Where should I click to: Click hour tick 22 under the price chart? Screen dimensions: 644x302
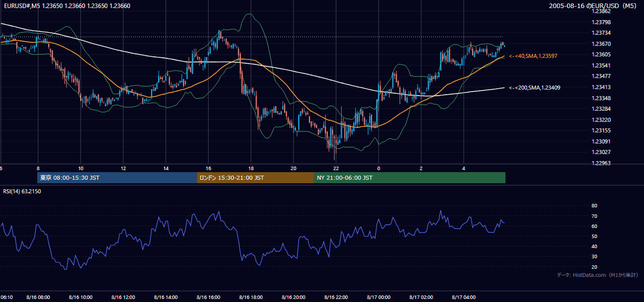click(336, 168)
